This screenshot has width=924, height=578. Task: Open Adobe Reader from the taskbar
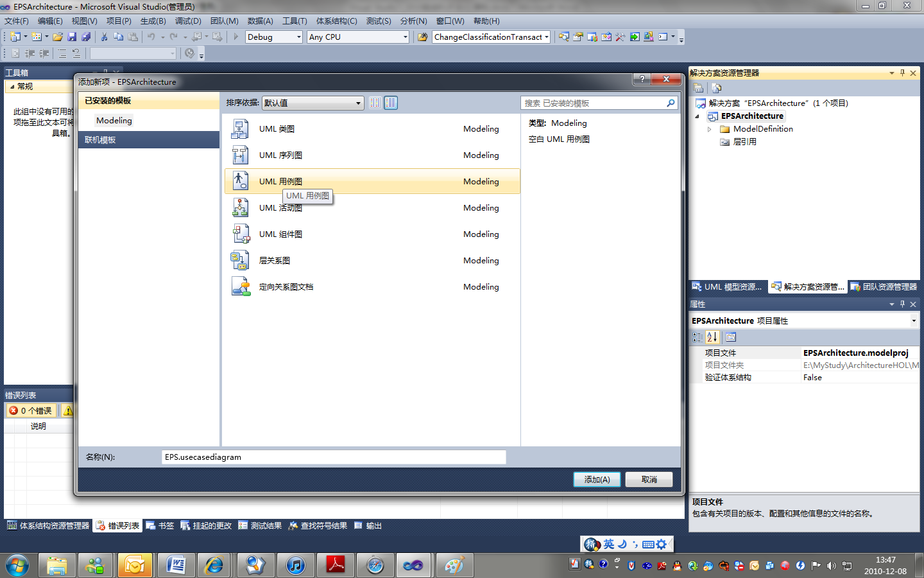pos(336,566)
